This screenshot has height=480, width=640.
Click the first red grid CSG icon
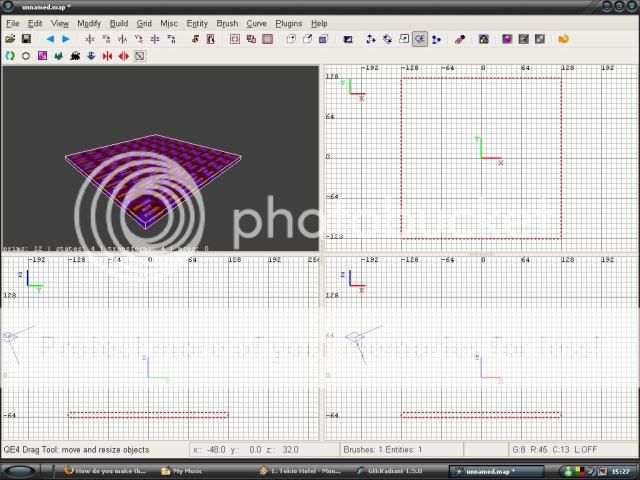click(x=235, y=39)
